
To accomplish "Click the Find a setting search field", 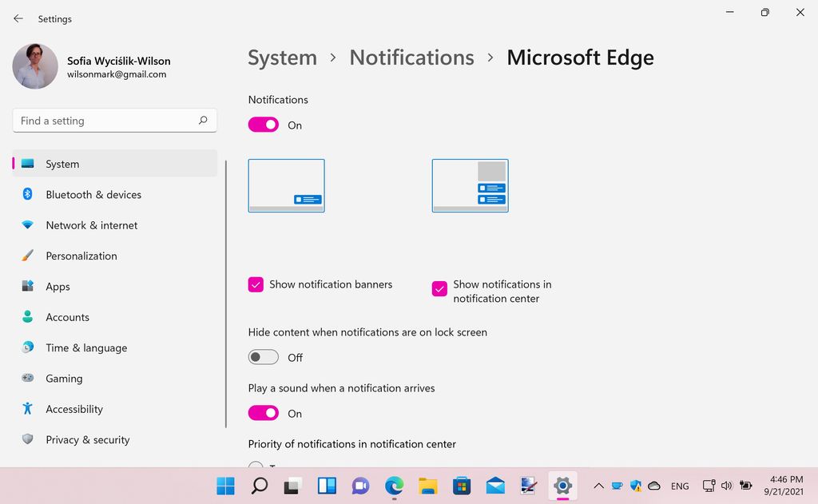I will tap(114, 120).
